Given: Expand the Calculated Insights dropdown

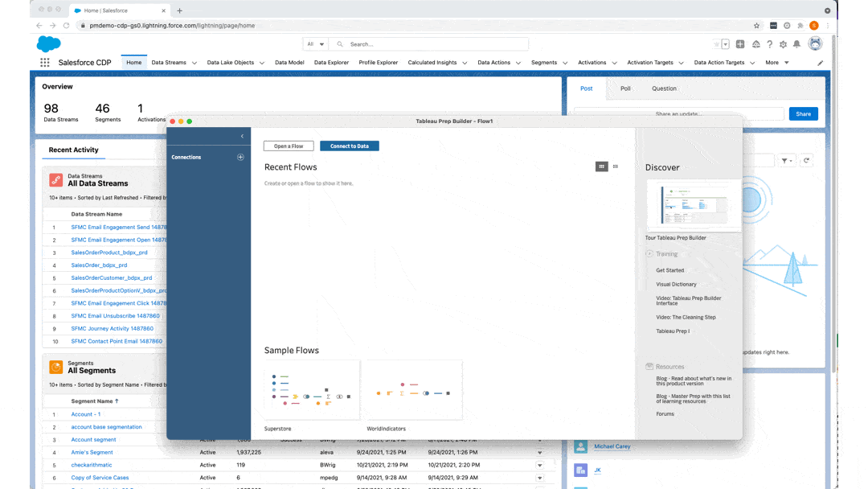Looking at the screenshot, I should coord(465,63).
